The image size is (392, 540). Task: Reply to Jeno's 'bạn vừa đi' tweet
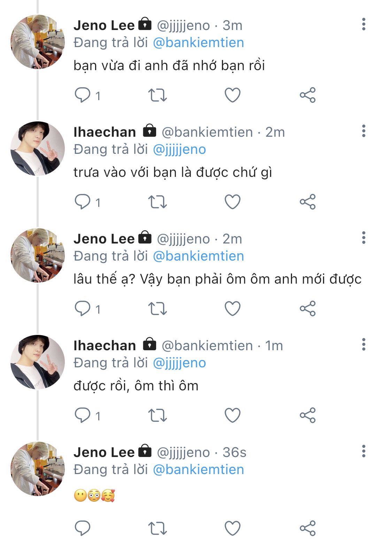pos(83,95)
